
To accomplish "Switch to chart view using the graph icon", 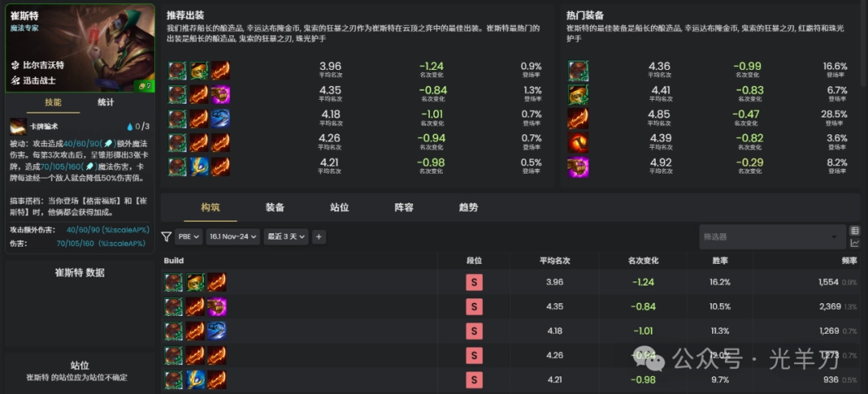I will [x=854, y=243].
